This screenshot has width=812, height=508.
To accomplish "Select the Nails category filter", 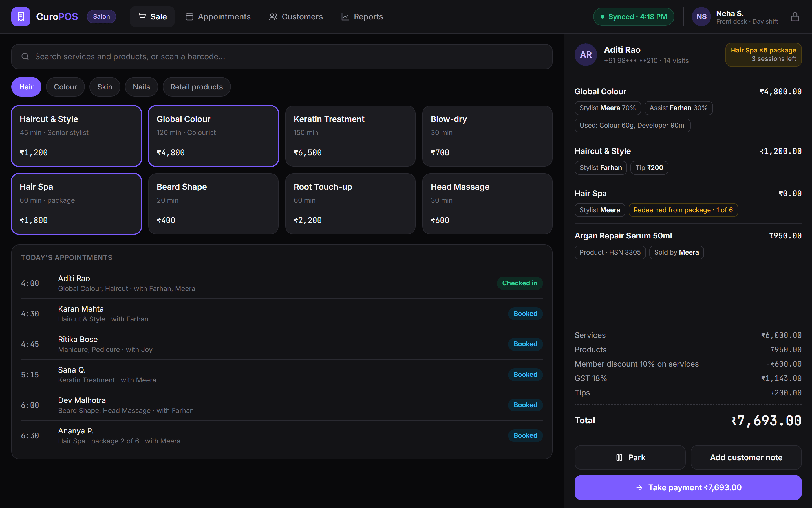I will tap(141, 87).
